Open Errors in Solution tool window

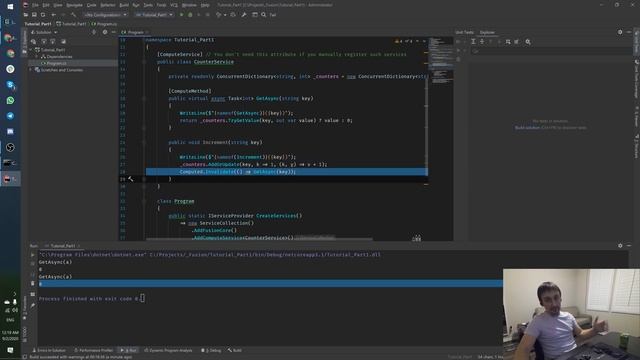(49, 350)
